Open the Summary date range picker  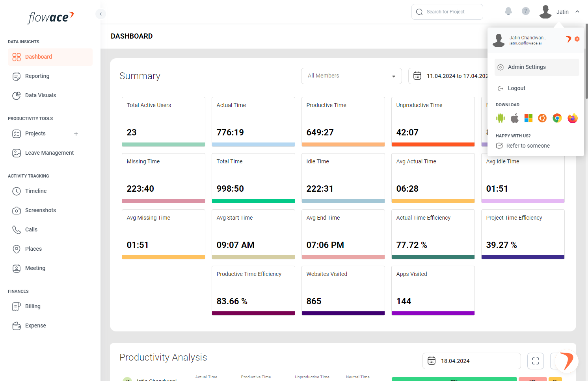pyautogui.click(x=448, y=76)
